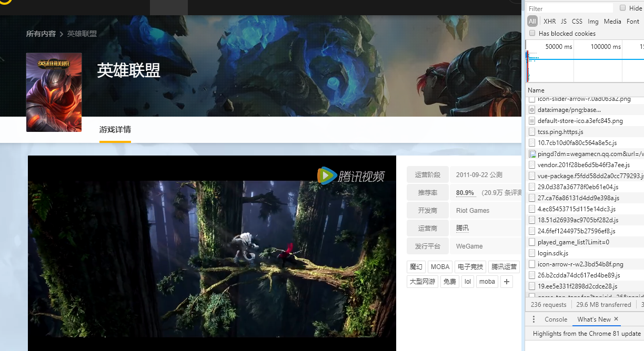Open the Console tab in the drawer
The height and width of the screenshot is (351, 644).
coord(556,319)
